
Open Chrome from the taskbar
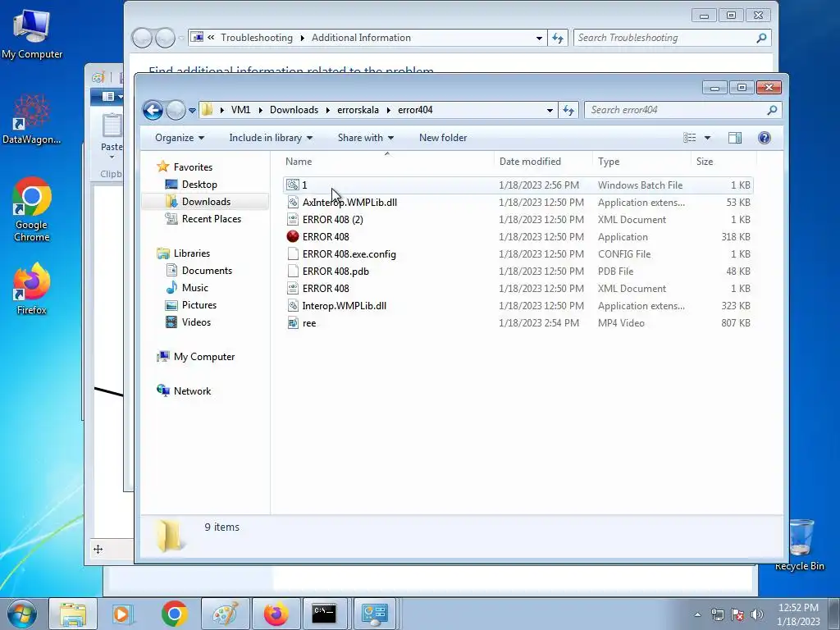(174, 614)
